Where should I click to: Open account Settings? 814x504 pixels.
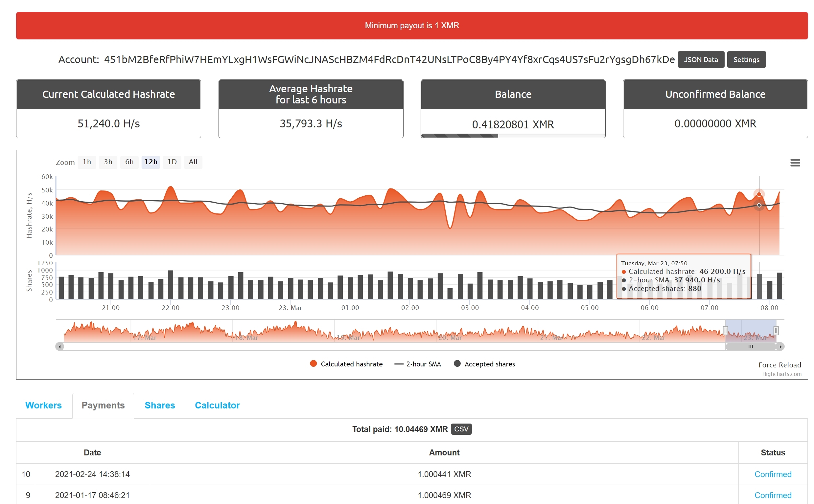pos(746,60)
